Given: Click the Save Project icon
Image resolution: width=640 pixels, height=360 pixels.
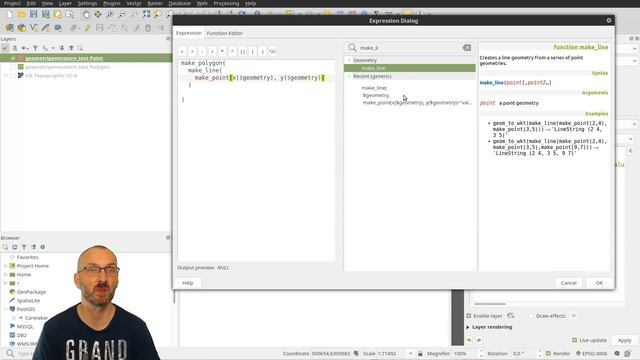Looking at the screenshot, I should click(x=33, y=14).
